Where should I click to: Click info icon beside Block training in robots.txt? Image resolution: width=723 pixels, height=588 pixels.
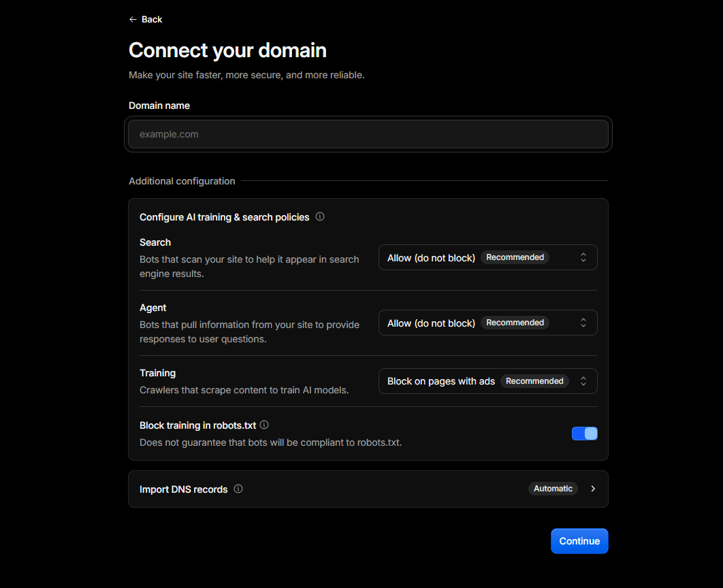(x=264, y=425)
